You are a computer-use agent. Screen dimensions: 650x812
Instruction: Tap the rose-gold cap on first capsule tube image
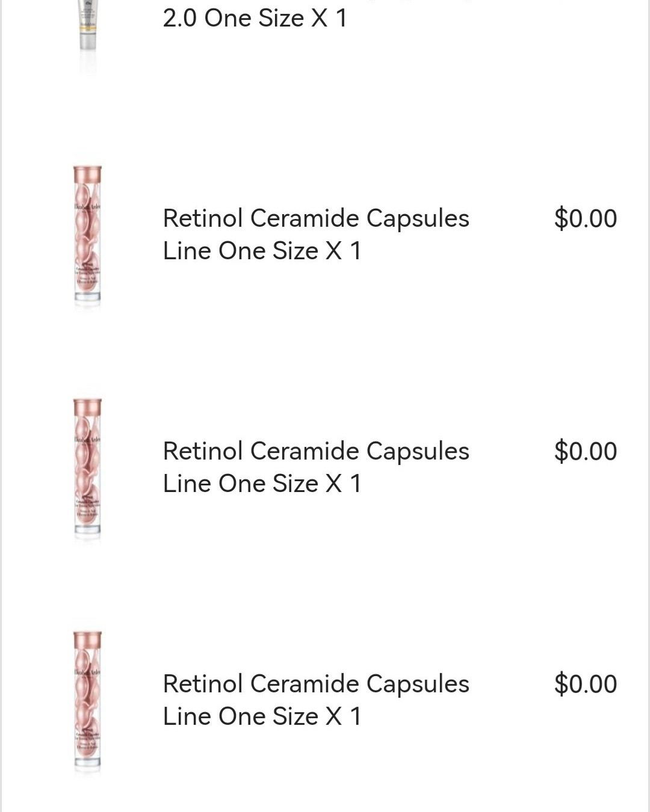(x=87, y=175)
